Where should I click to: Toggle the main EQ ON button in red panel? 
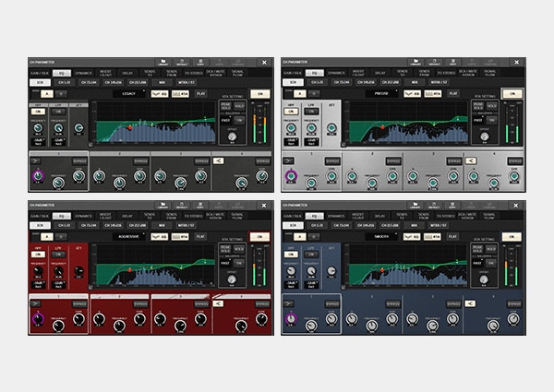[x=260, y=237]
